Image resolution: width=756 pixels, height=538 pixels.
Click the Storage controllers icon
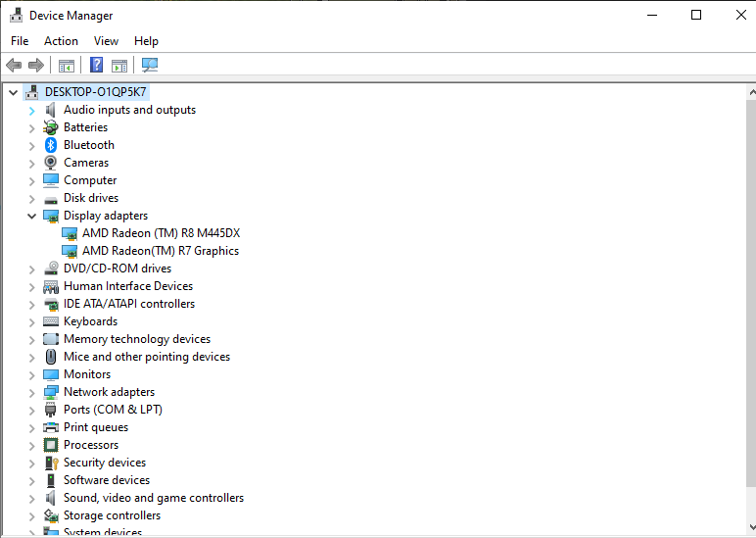[51, 515]
